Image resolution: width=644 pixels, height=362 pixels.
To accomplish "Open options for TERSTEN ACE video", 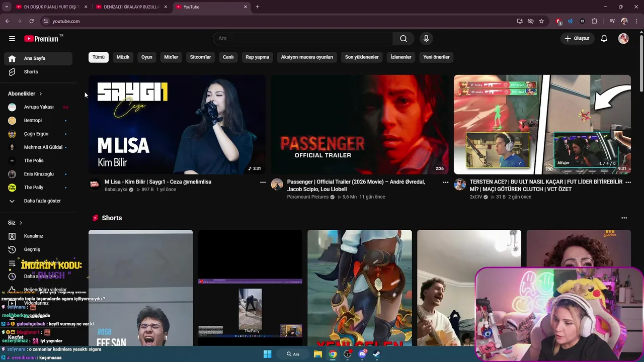I will click(x=628, y=183).
